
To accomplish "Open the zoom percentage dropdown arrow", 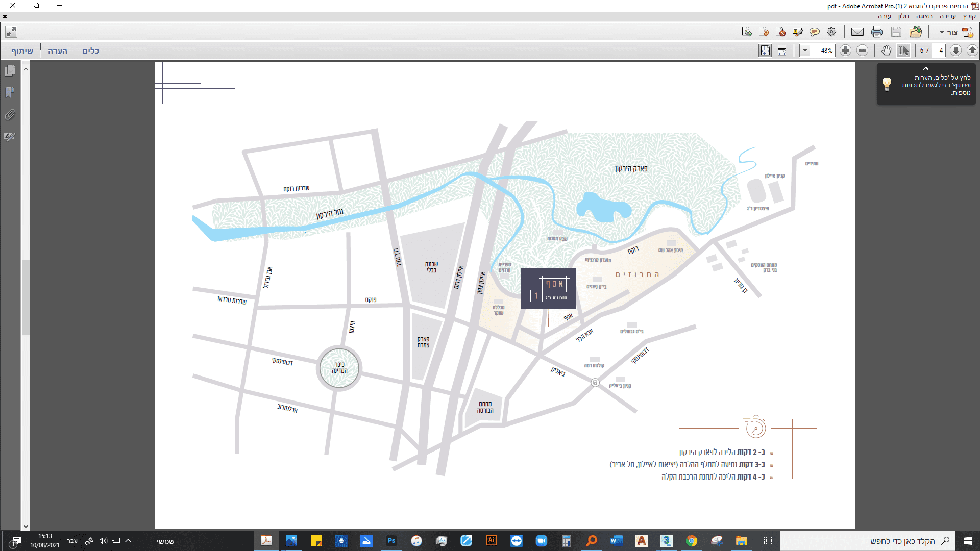I will 805,51.
